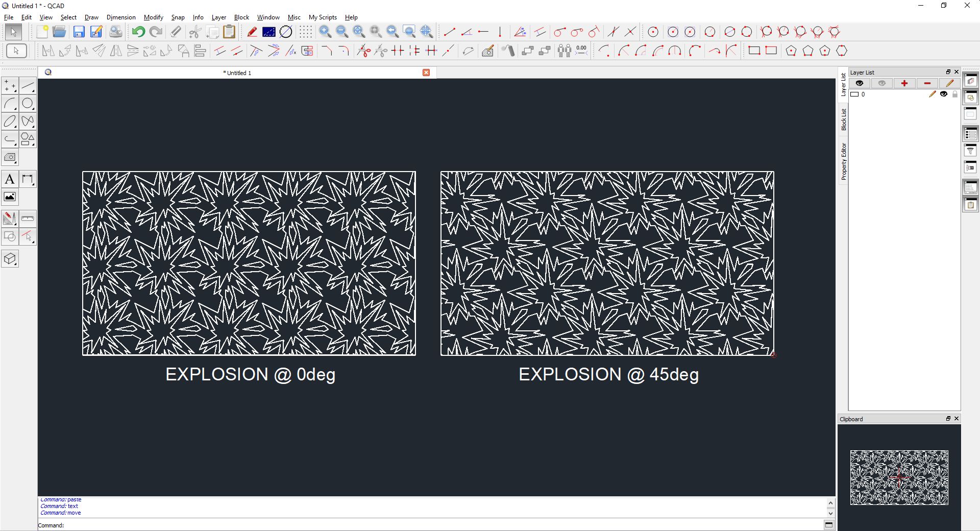Click the Undo arrow in the toolbar
This screenshot has width=980, height=531.
click(x=138, y=32)
